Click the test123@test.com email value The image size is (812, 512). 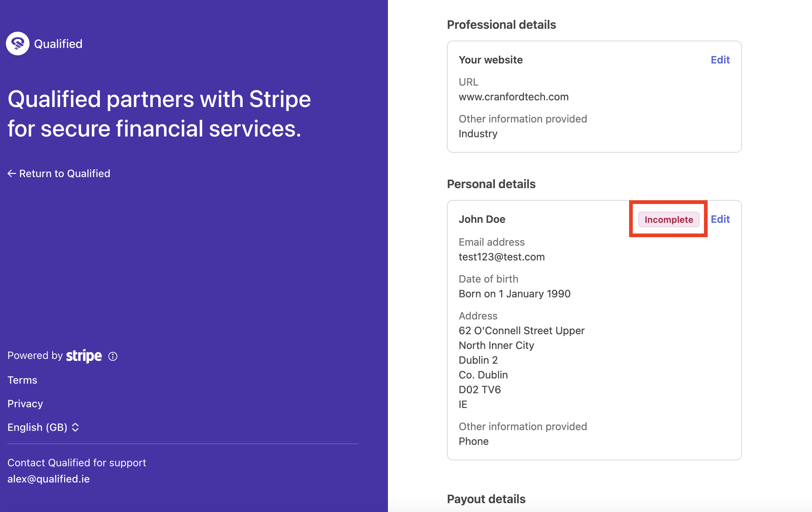pos(502,257)
